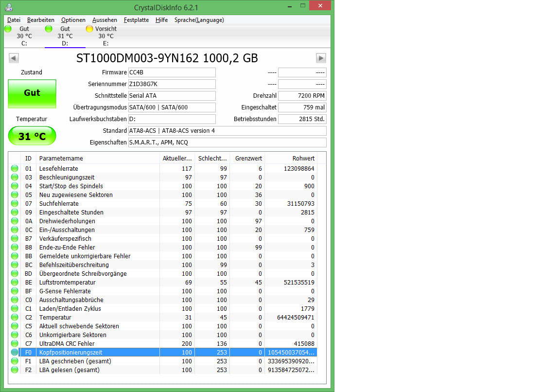
Task: Go to next disk with right arrow
Action: click(321, 58)
